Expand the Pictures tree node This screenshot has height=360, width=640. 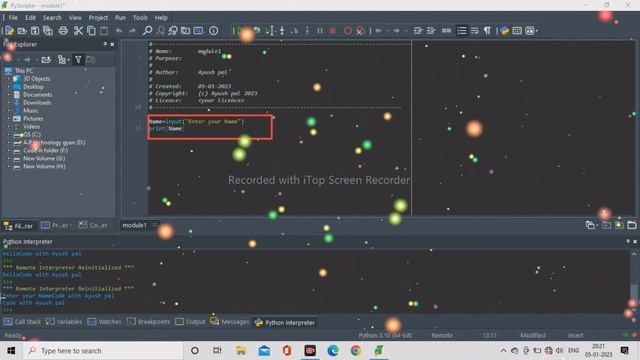9,119
